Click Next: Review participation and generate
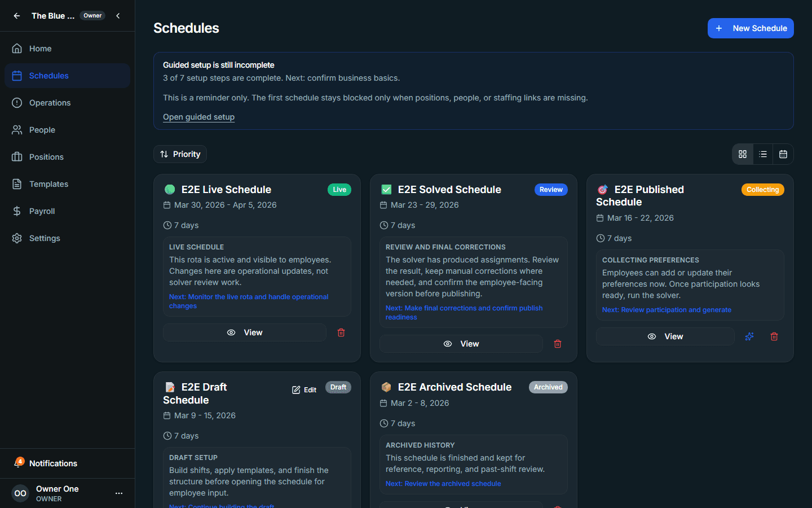The width and height of the screenshot is (812, 508). [667, 310]
